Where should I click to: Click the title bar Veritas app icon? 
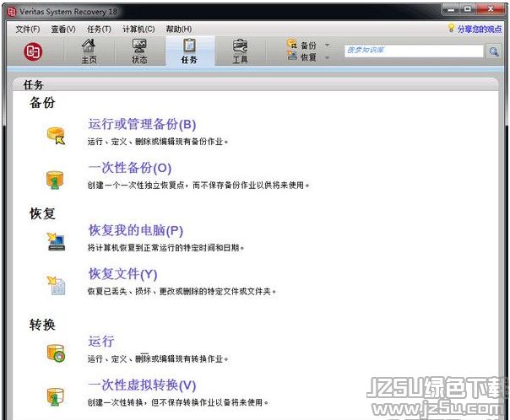(12, 12)
